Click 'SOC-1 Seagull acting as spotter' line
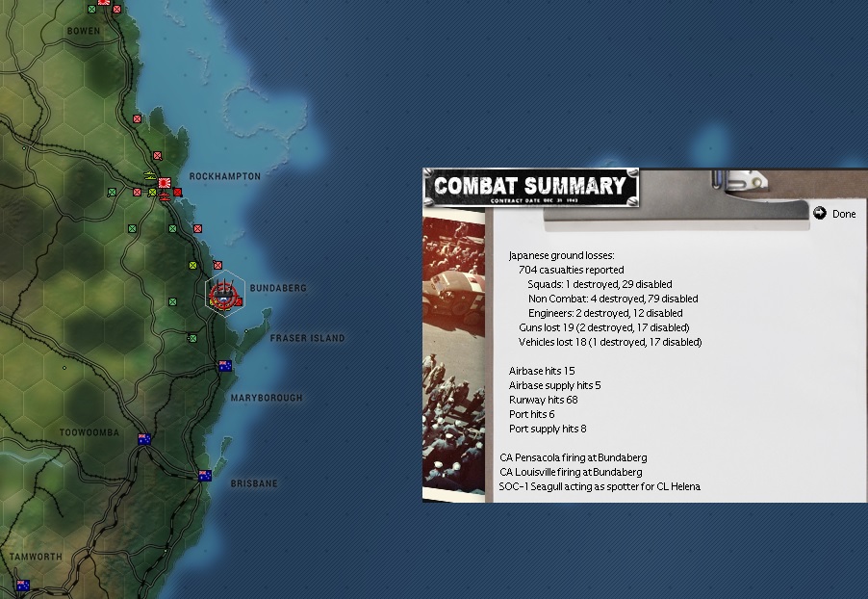The image size is (868, 599). 600,486
